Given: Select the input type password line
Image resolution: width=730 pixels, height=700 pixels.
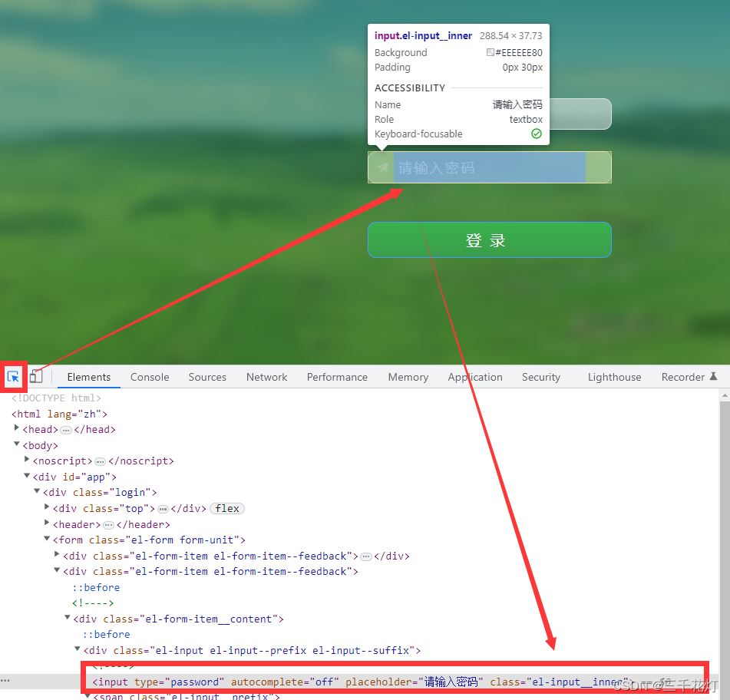Looking at the screenshot, I should click(x=361, y=682).
